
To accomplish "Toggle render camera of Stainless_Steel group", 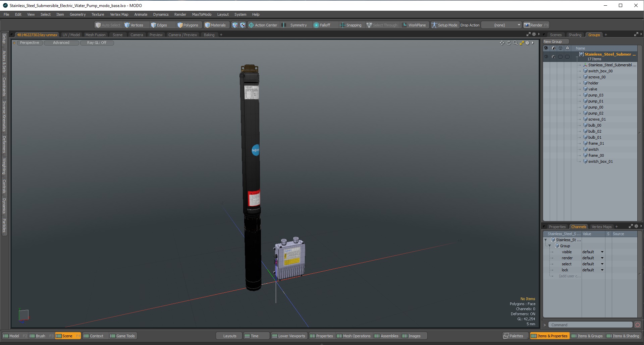I will (553, 57).
